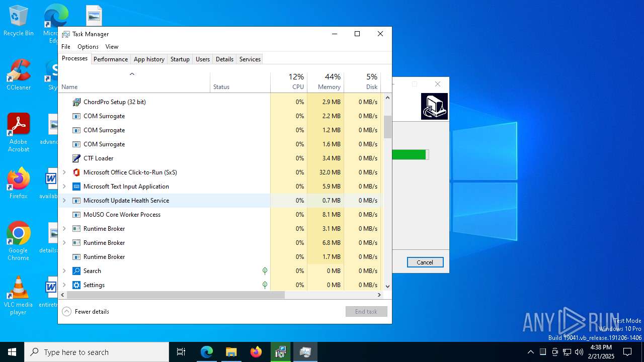Click the Status column header
The image size is (644, 362).
pos(240,82)
